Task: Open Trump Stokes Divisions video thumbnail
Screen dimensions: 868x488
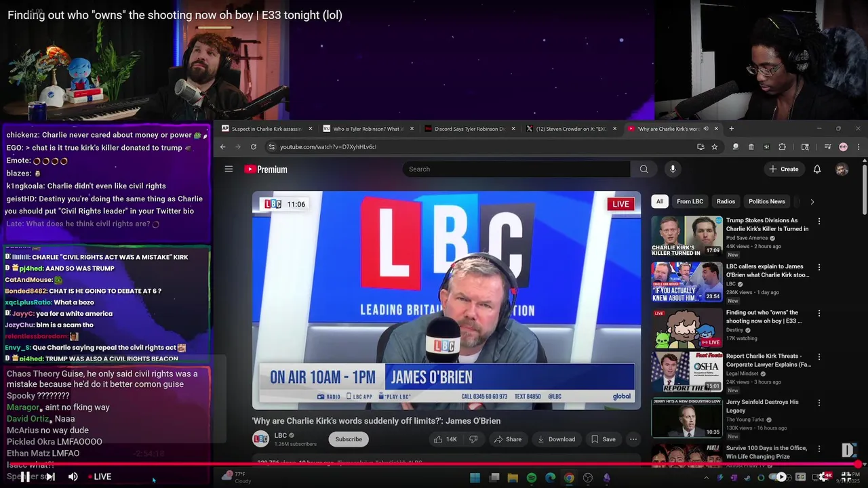Action: coord(687,236)
